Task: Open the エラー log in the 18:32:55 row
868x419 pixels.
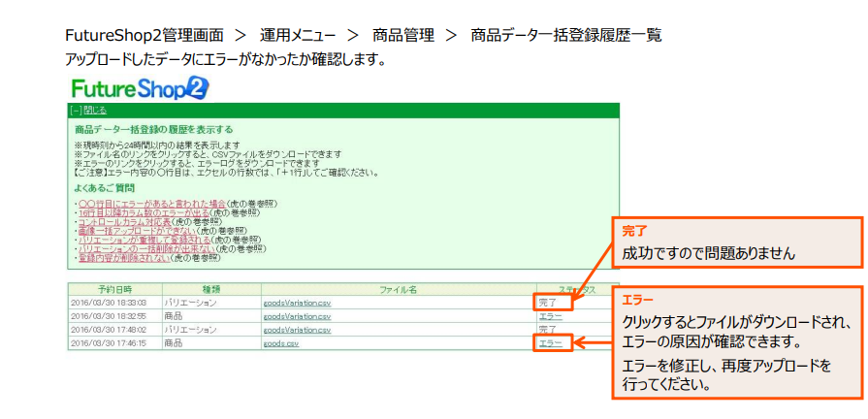Action: (550, 316)
